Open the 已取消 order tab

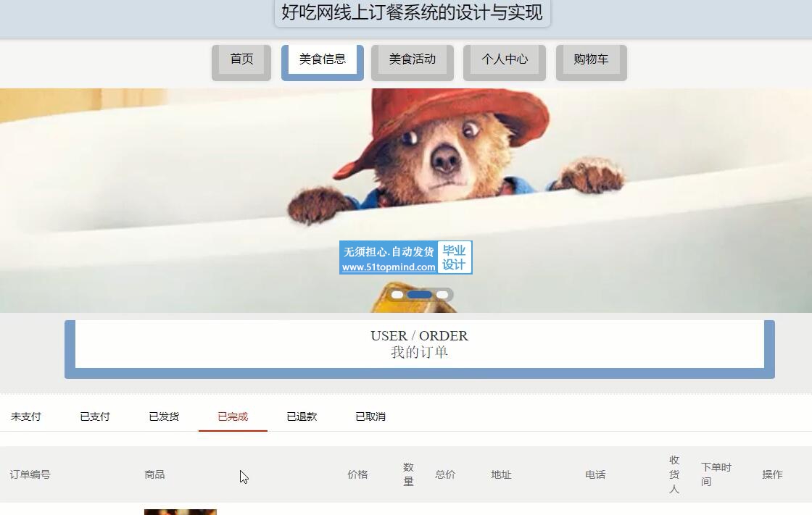tap(370, 416)
